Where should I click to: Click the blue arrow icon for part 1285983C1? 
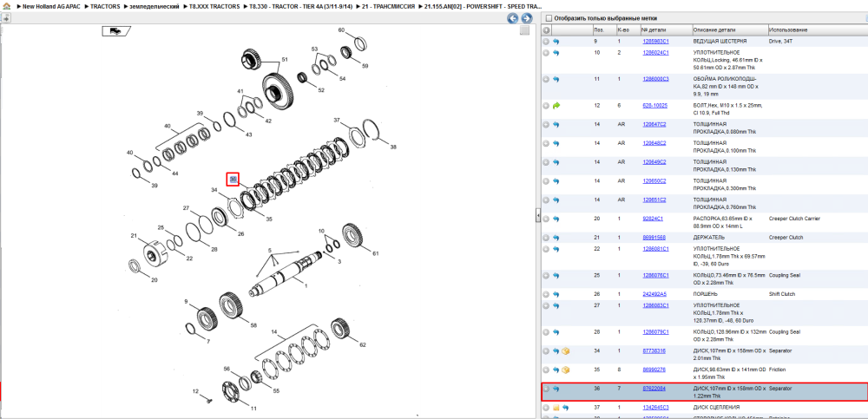556,41
